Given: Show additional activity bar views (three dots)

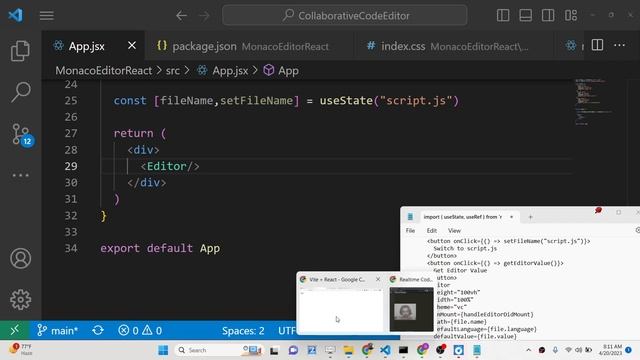Looking at the screenshot, I should (20, 176).
